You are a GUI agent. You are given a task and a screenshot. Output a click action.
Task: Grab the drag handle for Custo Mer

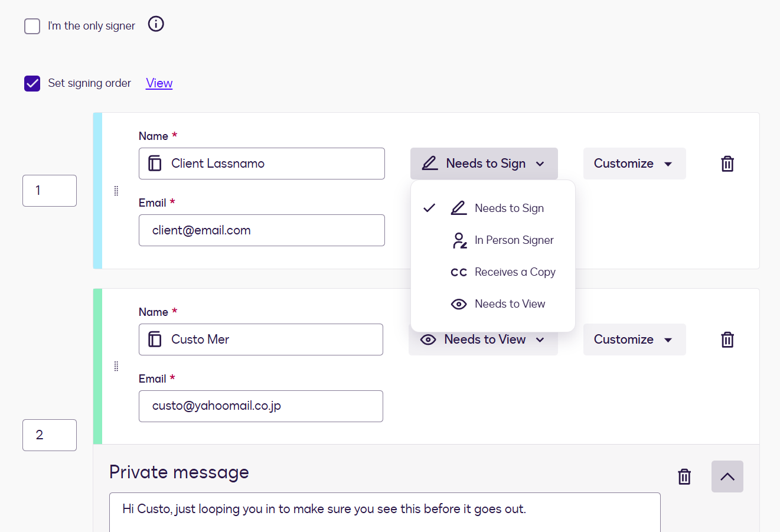click(x=116, y=367)
